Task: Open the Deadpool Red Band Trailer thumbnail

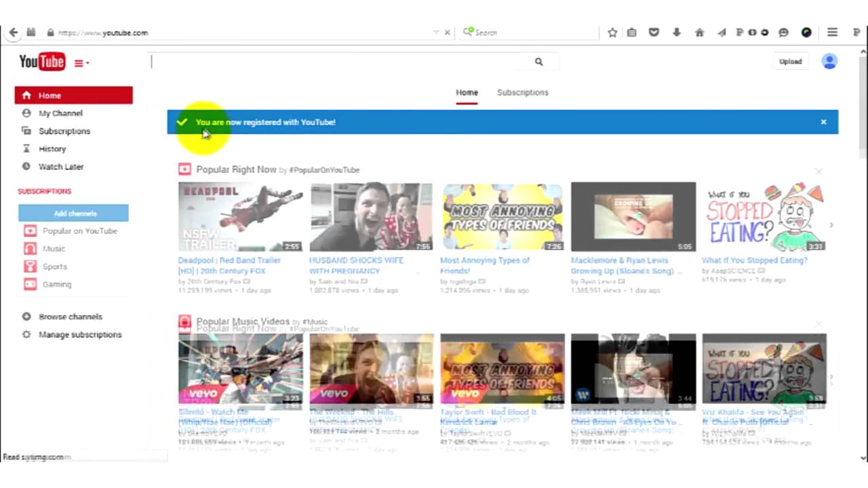Action: pyautogui.click(x=241, y=217)
